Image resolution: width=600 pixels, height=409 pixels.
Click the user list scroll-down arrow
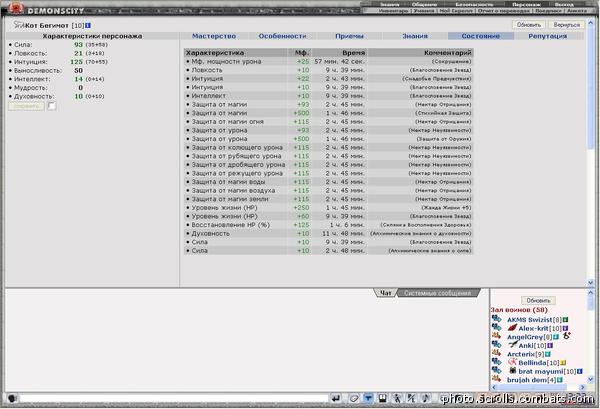coord(590,379)
